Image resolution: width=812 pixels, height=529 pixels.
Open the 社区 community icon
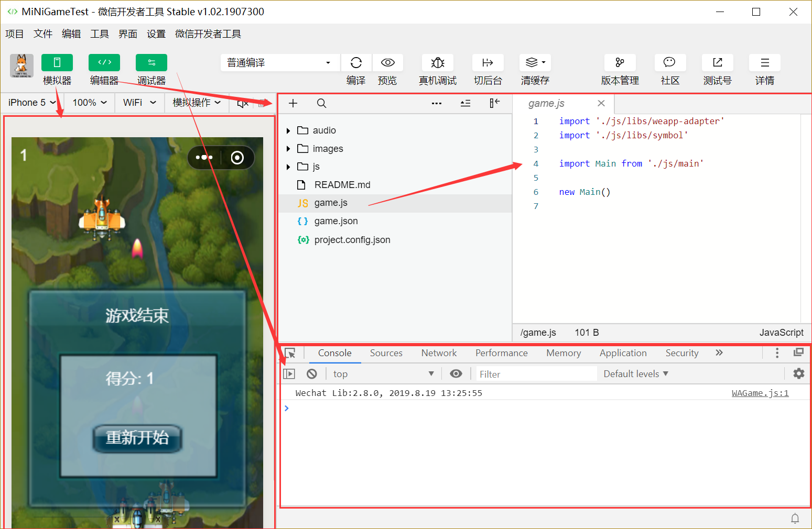[670, 63]
